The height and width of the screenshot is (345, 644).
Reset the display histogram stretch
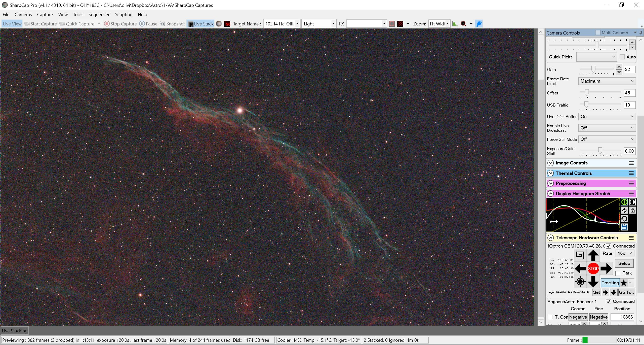tap(624, 219)
